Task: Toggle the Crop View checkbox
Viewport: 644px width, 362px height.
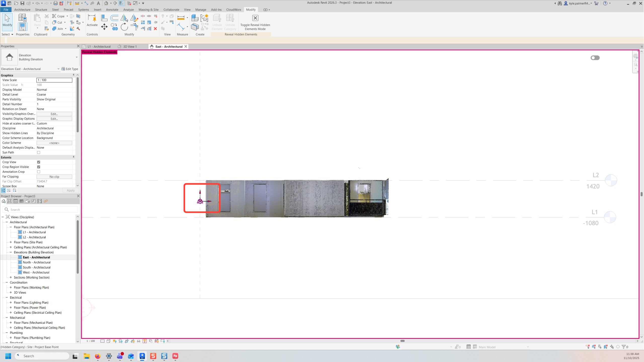Action: 39,162
